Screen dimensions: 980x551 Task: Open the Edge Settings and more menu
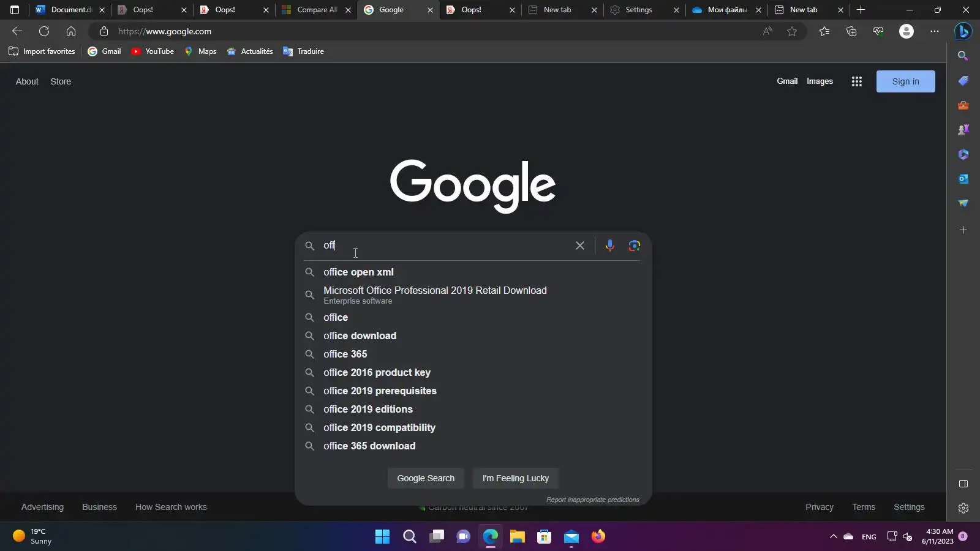coord(934,31)
